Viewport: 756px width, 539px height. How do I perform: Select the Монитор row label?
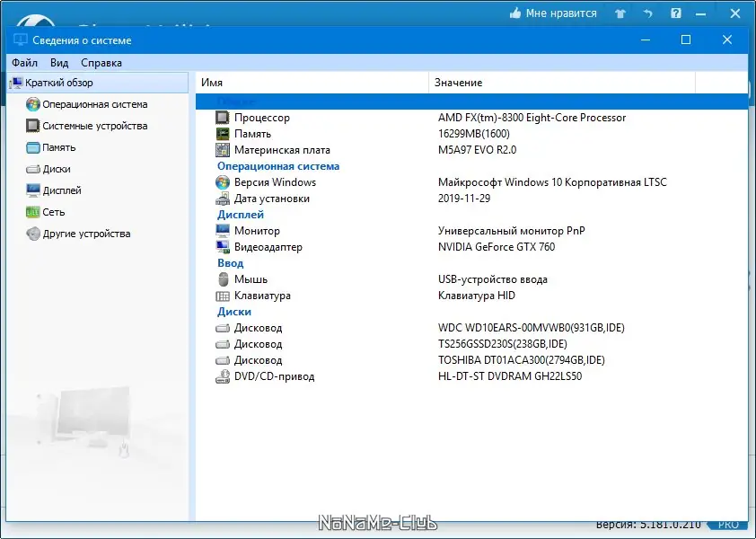tap(257, 231)
